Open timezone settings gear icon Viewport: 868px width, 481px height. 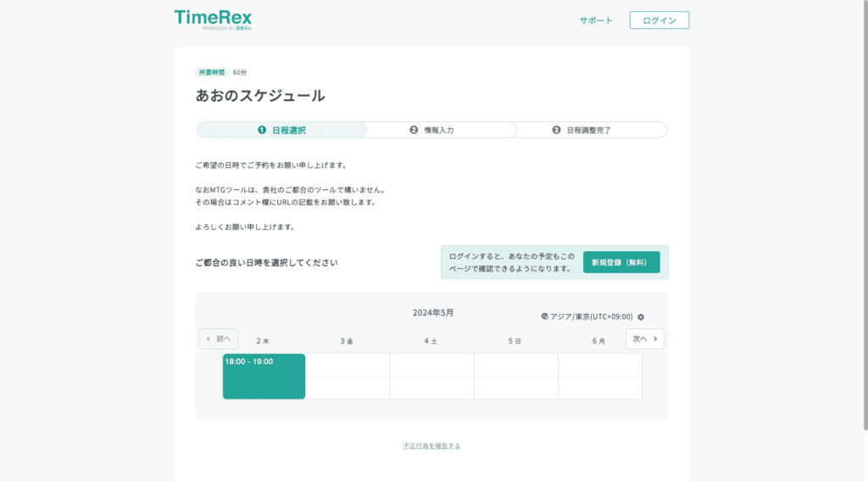pyautogui.click(x=641, y=317)
